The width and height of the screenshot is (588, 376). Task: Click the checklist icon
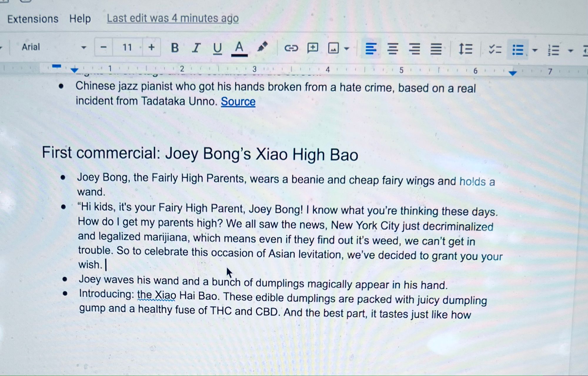click(x=495, y=49)
